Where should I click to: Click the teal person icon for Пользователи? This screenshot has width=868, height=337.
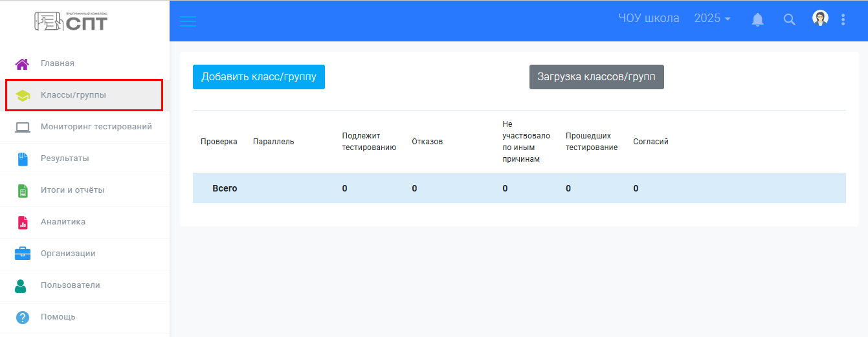(21, 285)
